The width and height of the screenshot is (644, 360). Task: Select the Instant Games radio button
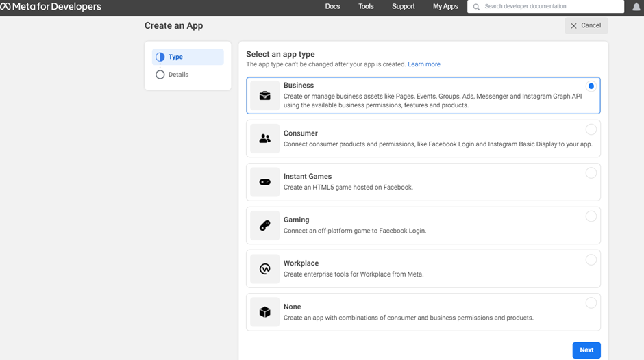(591, 173)
